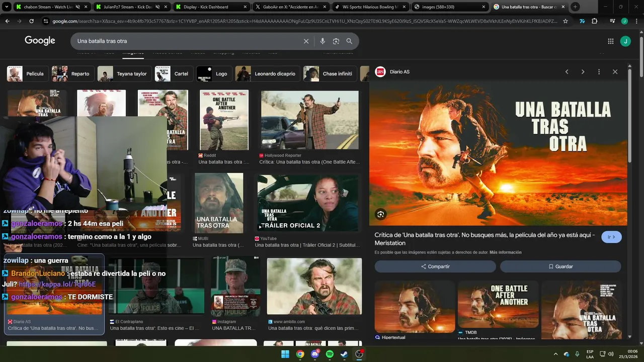This screenshot has height=362, width=644.
Task: Select the Película filter chip
Action: click(28, 73)
